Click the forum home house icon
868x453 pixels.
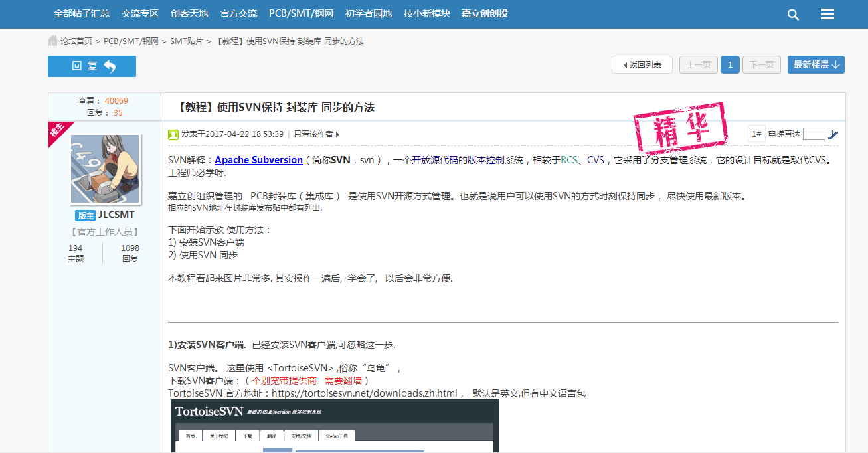click(52, 41)
